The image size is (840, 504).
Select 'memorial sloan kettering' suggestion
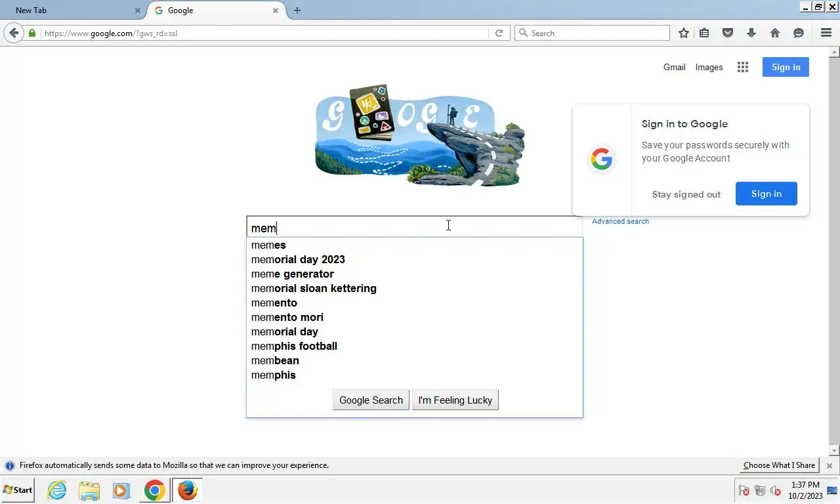point(414,288)
